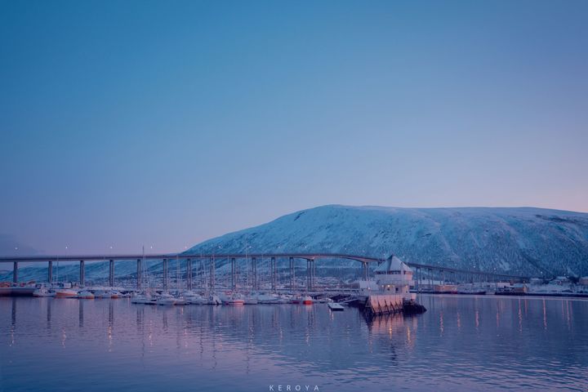Click the tall double bridge pillar at center

click(310, 274)
